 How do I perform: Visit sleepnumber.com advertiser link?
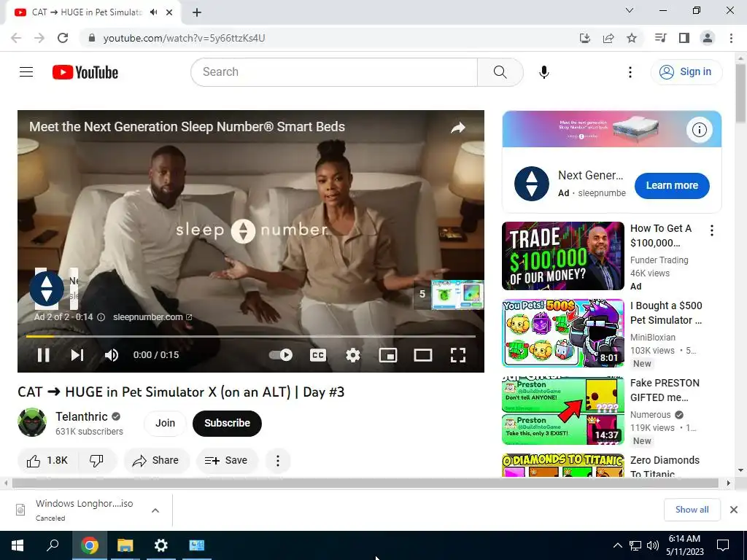[152, 317]
